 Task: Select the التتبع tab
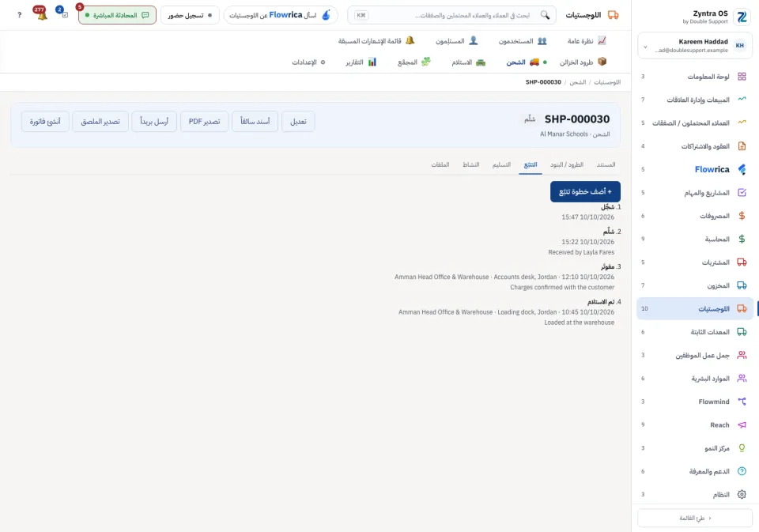(531, 164)
